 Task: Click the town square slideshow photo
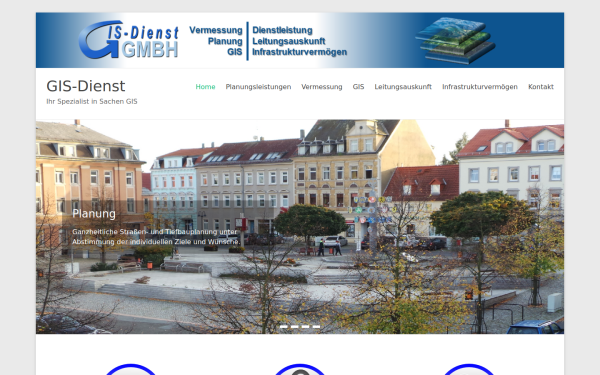pyautogui.click(x=300, y=227)
